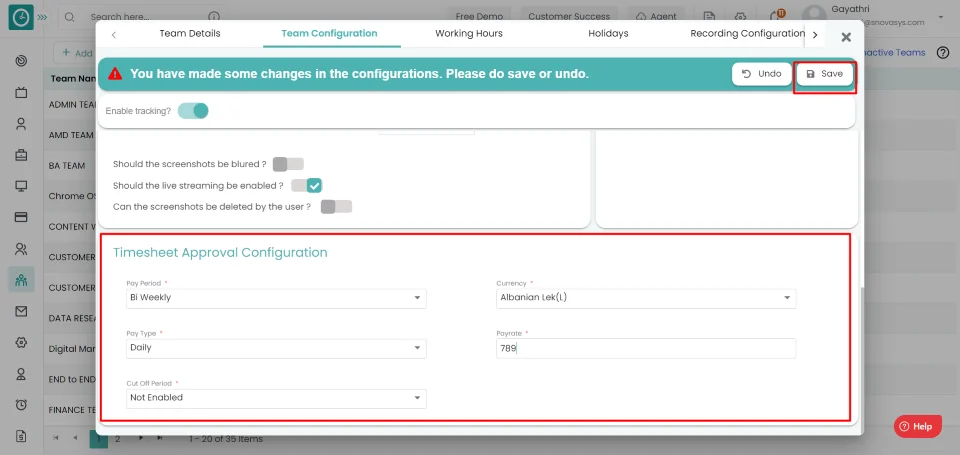This screenshot has height=455, width=960.
Task: Go to first page pager icon
Action: pos(56,438)
